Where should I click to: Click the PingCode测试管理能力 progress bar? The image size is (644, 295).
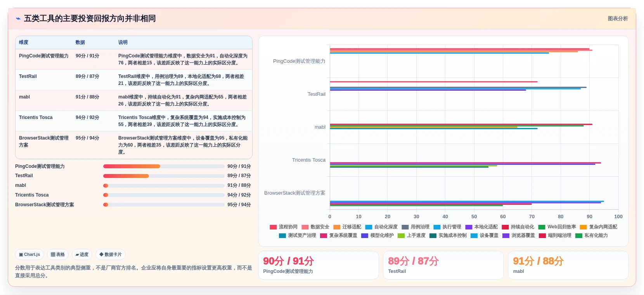pyautogui.click(x=164, y=166)
